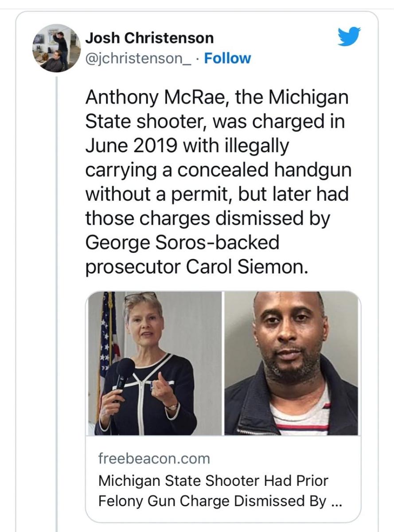
Task: Open the Josh Christenson display name
Action: (x=149, y=38)
